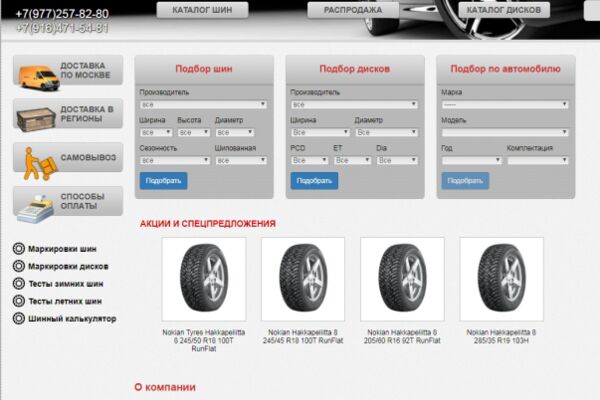Screen dimensions: 600x400
Task: Expand the ET dropdown
Action: click(352, 160)
